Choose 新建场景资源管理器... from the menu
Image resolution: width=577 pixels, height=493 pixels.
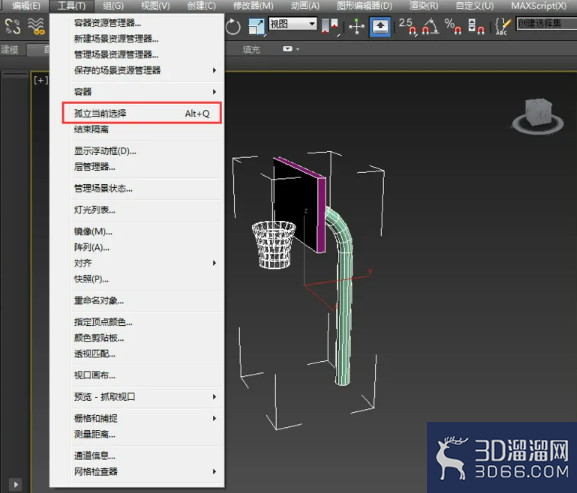tap(137, 39)
